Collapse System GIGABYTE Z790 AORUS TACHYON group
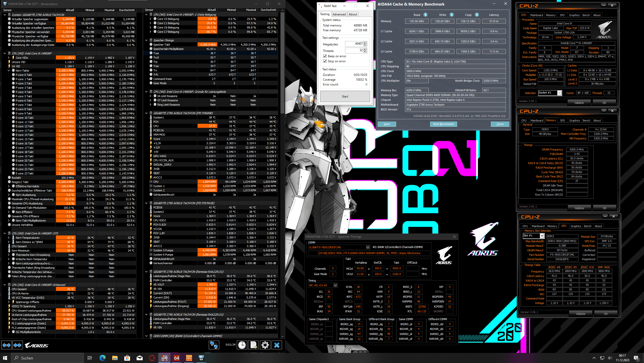Viewport: 644px width, 363px height. tap(5, 15)
